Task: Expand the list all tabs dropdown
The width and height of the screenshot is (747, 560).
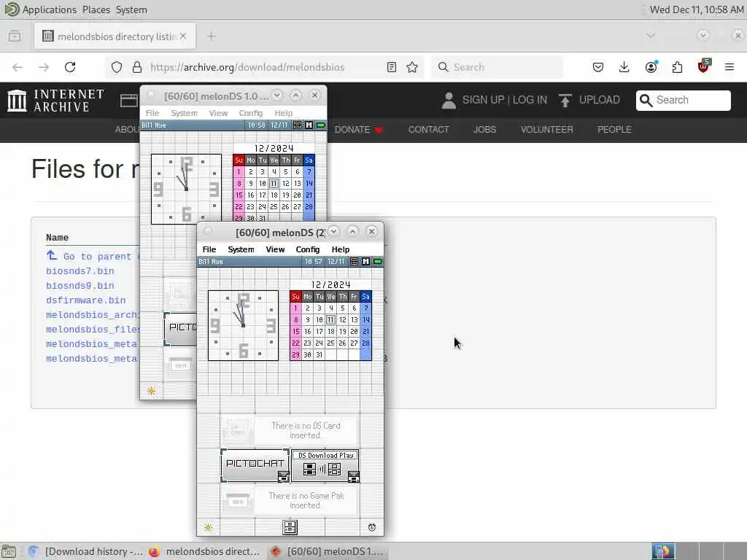Action: click(651, 36)
